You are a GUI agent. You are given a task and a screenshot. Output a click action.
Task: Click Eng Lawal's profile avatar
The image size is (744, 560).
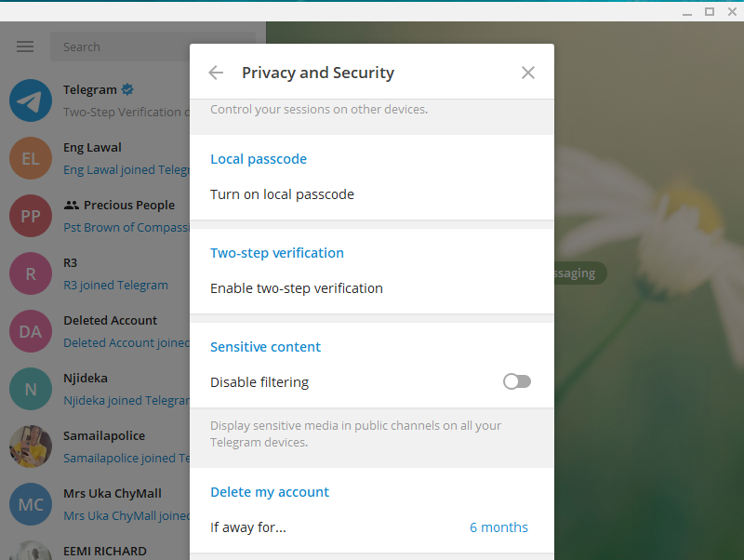click(x=30, y=158)
